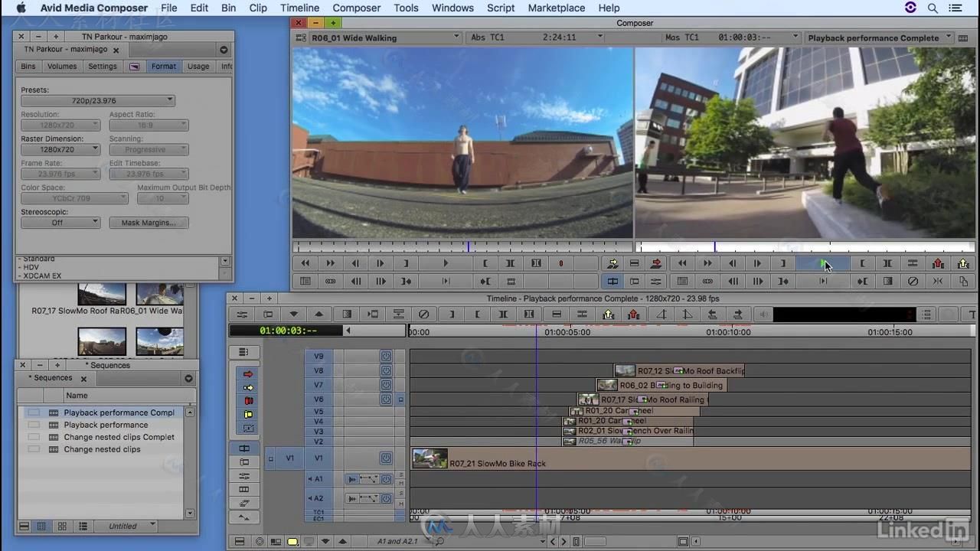The height and width of the screenshot is (551, 980).
Task: Play the source monitor clip
Action: pyautogui.click(x=446, y=263)
